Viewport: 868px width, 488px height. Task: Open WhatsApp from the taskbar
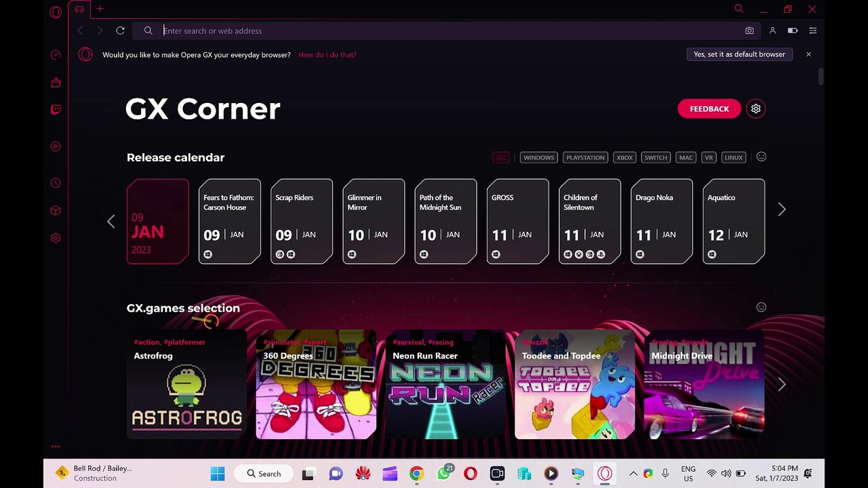[443, 473]
